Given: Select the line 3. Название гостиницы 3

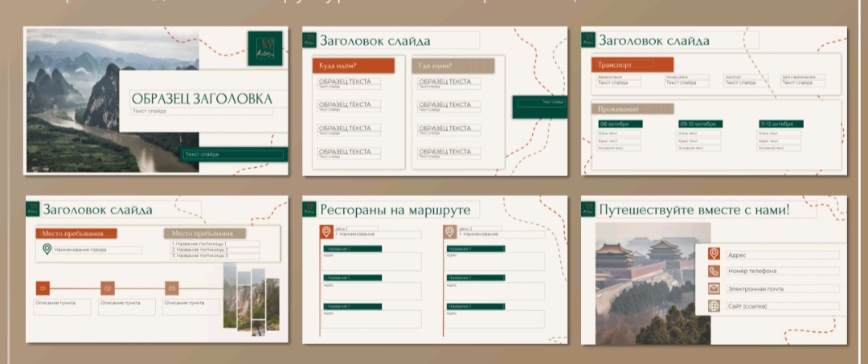Looking at the screenshot, I should point(199,256).
